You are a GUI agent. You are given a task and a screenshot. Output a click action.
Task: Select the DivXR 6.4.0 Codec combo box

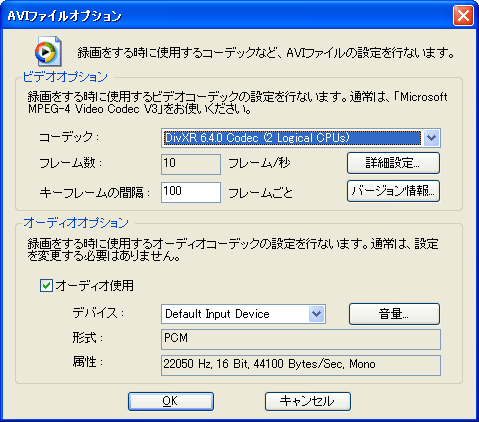(x=301, y=138)
